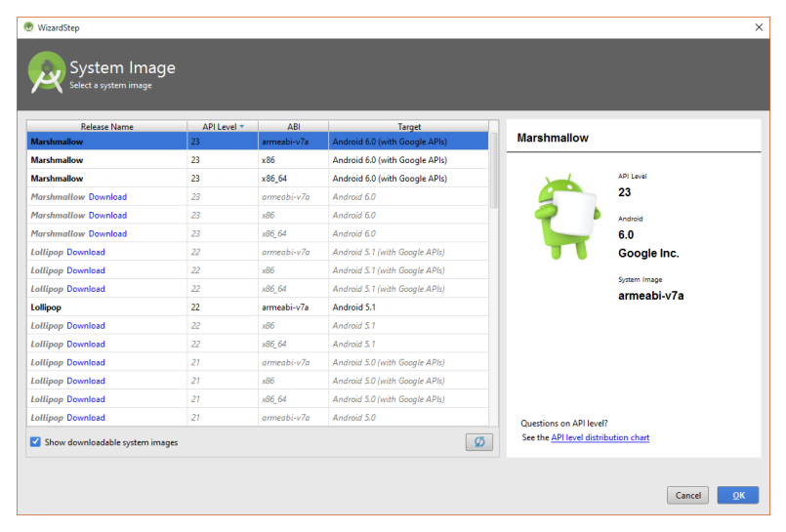
Task: Uncheck Show downloadable system images
Action: 35,442
